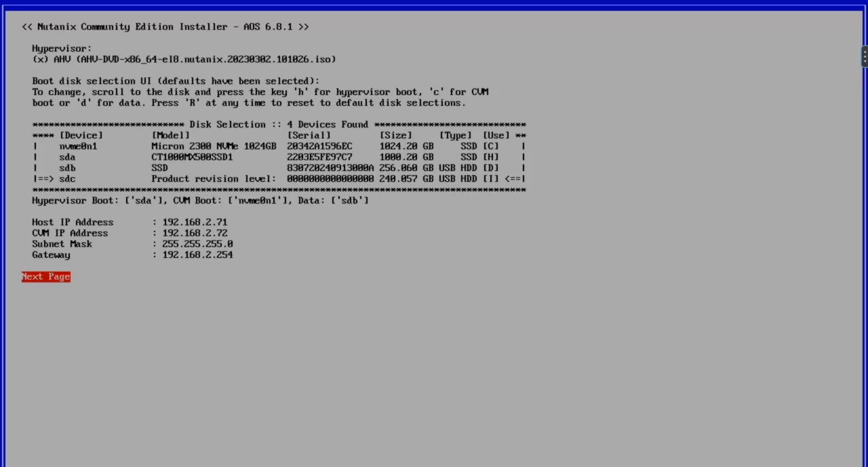Click the Host IP Address label
Image resolution: width=868 pixels, height=467 pixels.
73,222
